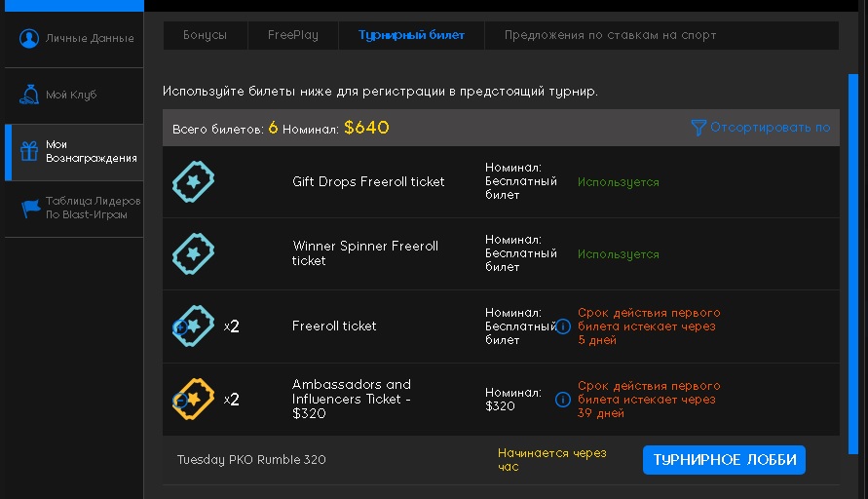This screenshot has width=868, height=499.
Task: Click the ТУРНИРНОЕ ЛОББИ button
Action: 724,460
